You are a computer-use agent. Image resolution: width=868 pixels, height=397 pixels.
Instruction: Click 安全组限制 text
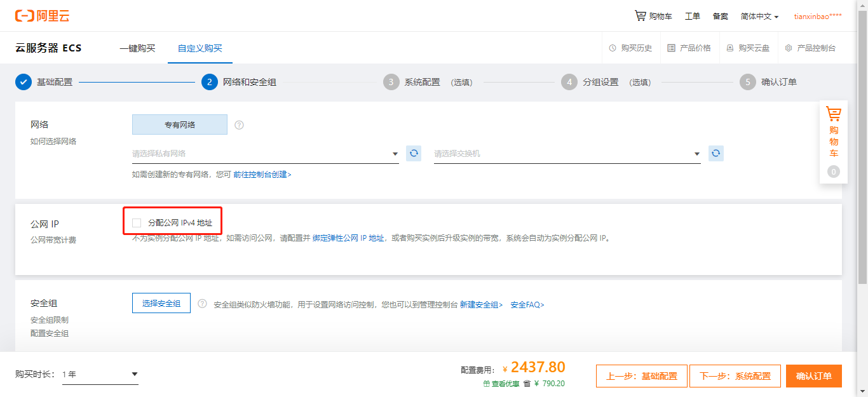(x=50, y=320)
